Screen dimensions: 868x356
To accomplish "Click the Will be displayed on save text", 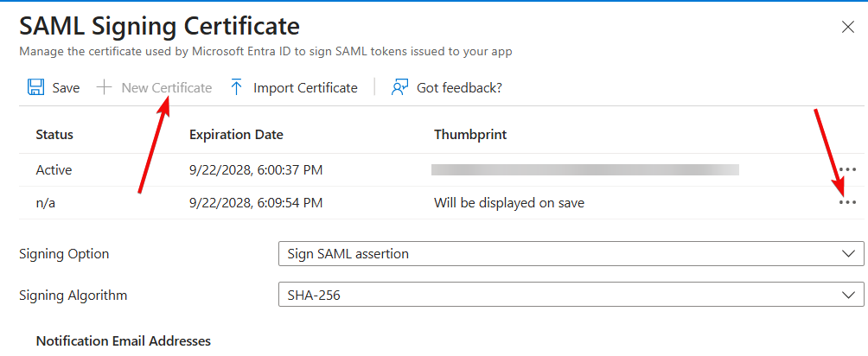I will pos(508,203).
